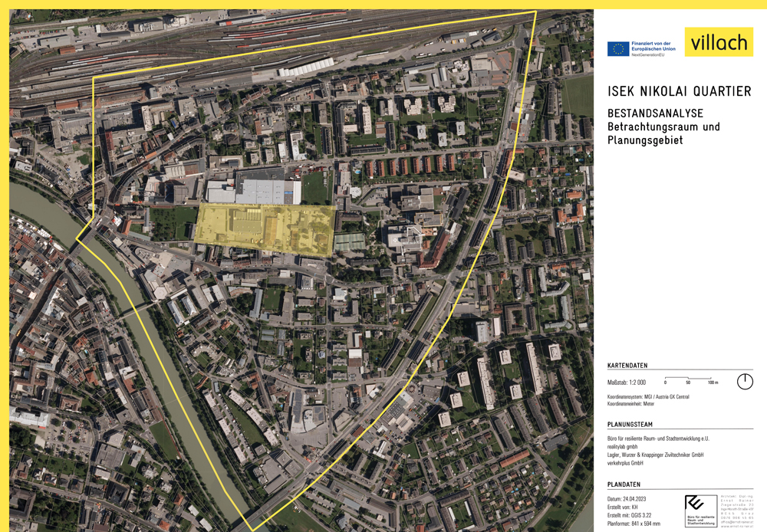Click the European Union flag logo
767x532 pixels.
pos(618,49)
